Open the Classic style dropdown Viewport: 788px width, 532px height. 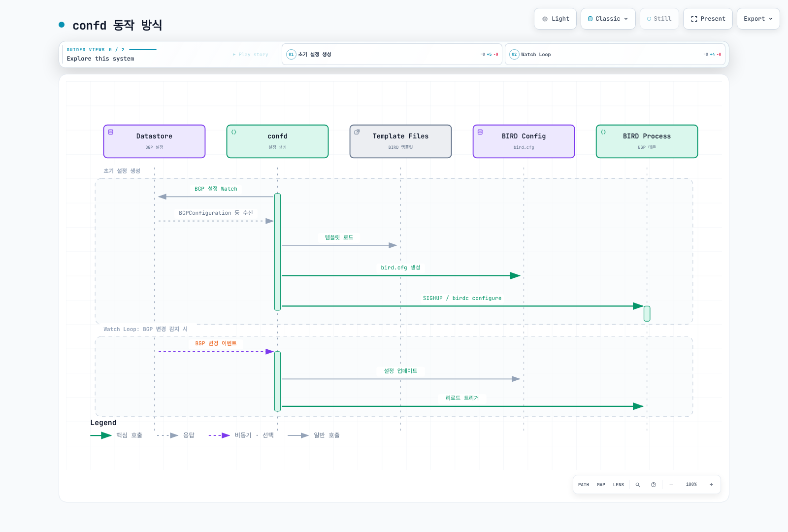(608, 19)
